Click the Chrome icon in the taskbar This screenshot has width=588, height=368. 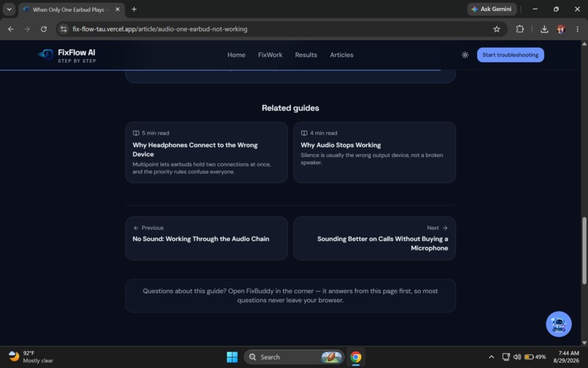point(355,357)
